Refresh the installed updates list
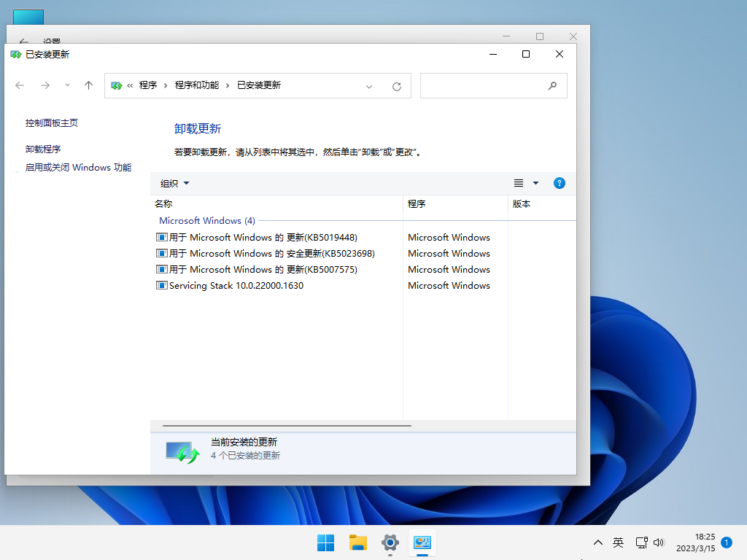 pos(397,86)
